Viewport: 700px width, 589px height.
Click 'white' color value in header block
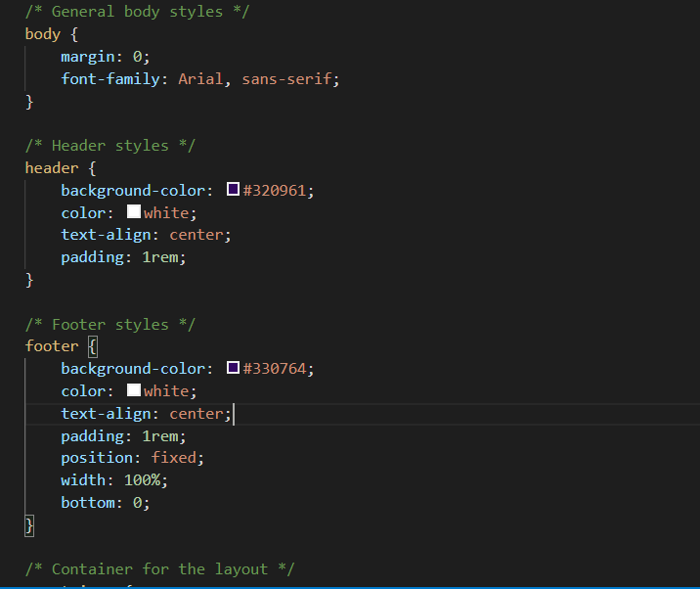point(166,213)
